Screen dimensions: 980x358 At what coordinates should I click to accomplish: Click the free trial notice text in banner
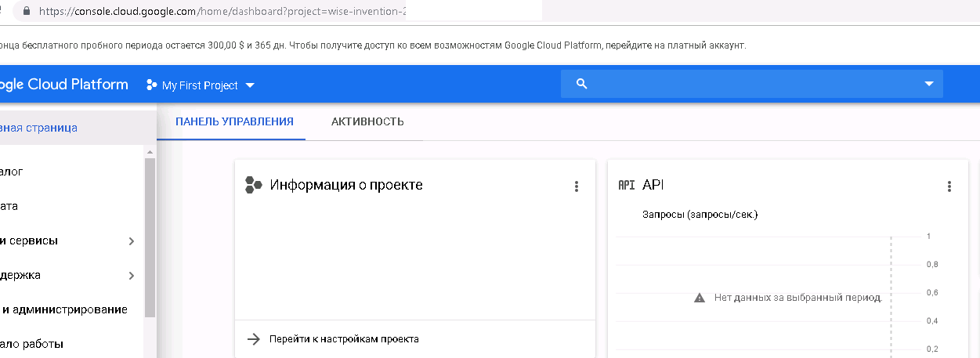[374, 45]
